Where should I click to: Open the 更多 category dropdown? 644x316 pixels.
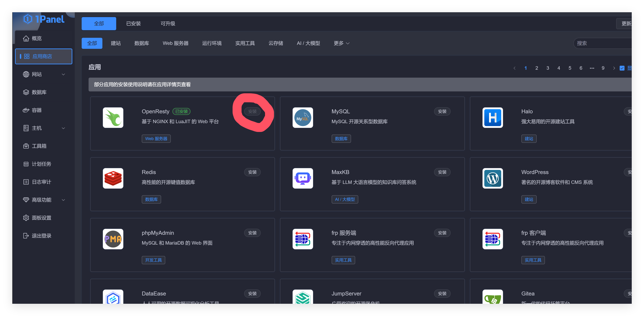click(342, 43)
